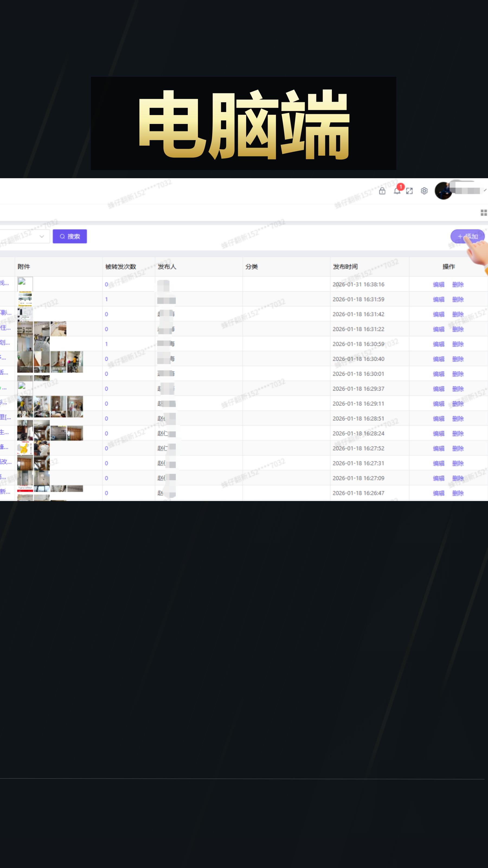Image resolution: width=488 pixels, height=868 pixels.
Task: Click the lock screen icon
Action: [382, 191]
